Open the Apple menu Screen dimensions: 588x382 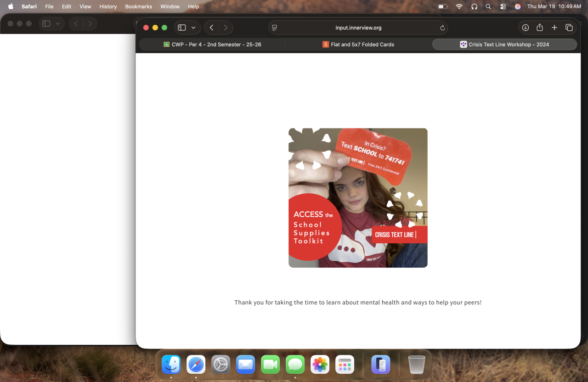11,6
